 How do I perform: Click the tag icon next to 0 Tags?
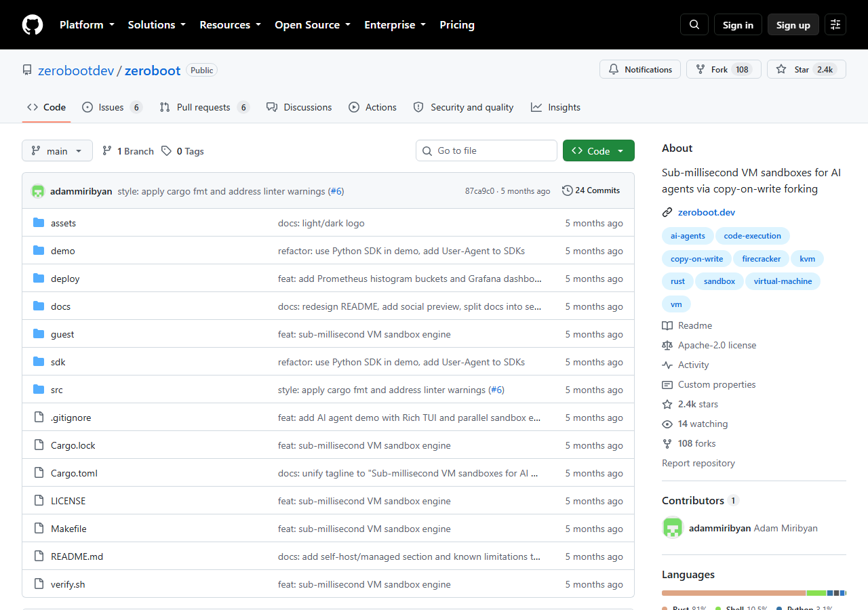(x=166, y=151)
